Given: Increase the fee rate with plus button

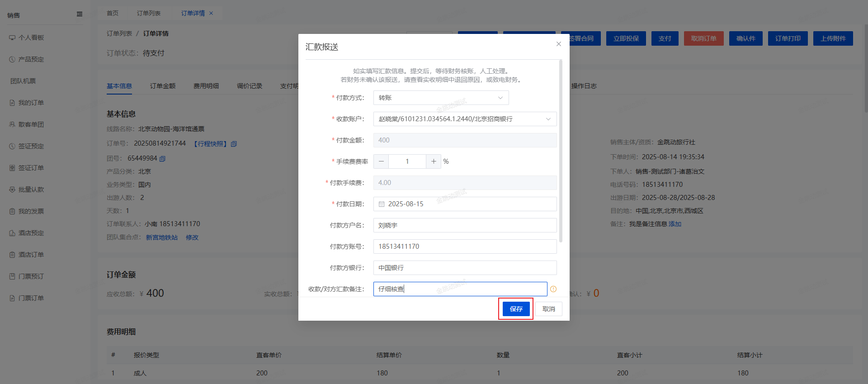Looking at the screenshot, I should (434, 161).
